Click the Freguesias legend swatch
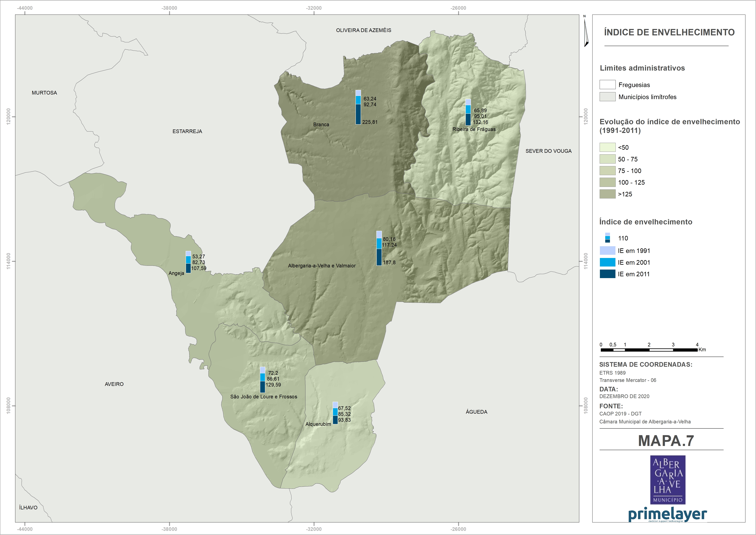This screenshot has width=756, height=535. 607,85
